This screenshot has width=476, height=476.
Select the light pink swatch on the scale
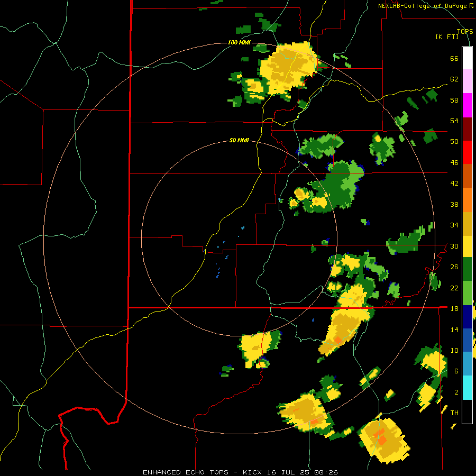[467, 81]
